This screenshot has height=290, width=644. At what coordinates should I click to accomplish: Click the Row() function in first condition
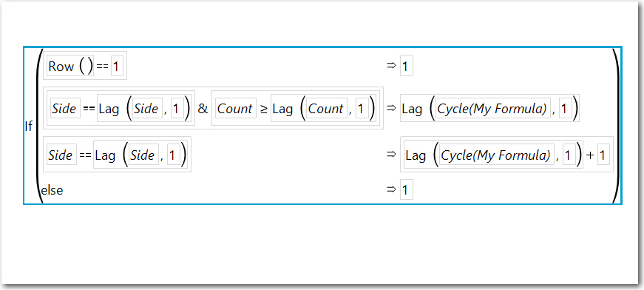coord(70,67)
